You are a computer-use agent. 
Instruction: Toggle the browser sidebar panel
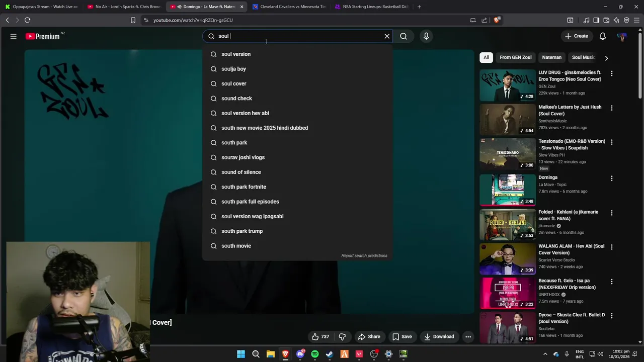click(x=596, y=20)
